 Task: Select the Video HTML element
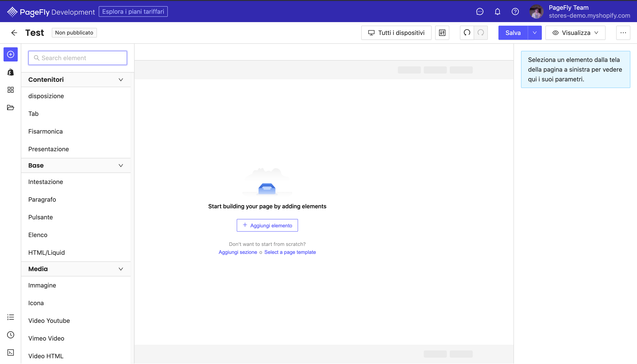(76, 356)
